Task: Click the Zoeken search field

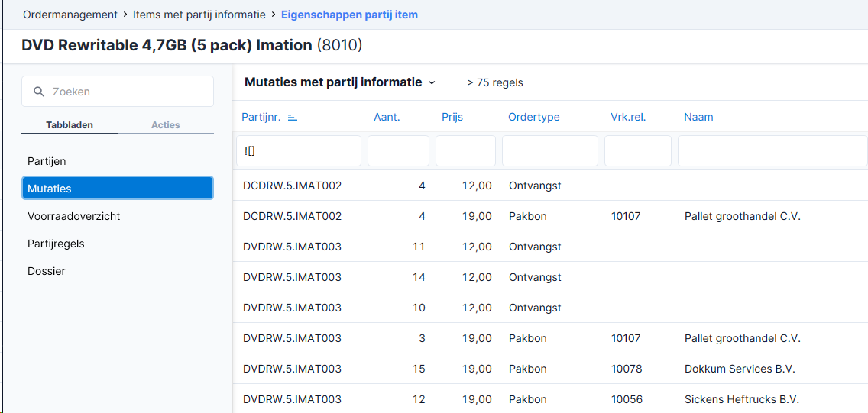Action: (118, 91)
